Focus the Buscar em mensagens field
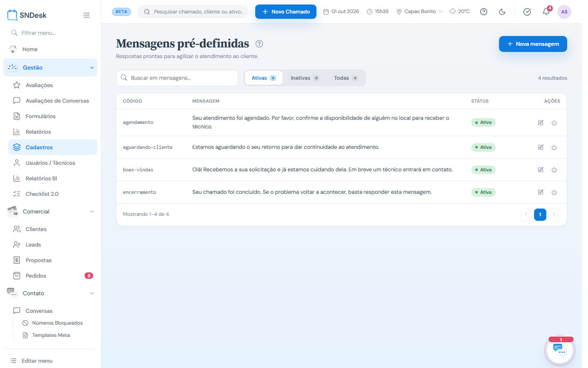588x368 pixels. coord(177,78)
